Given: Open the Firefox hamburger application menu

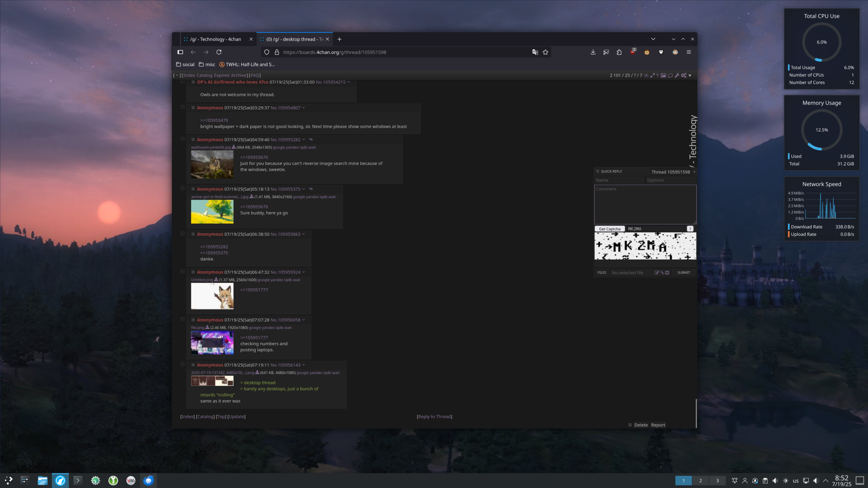Looking at the screenshot, I should (689, 52).
